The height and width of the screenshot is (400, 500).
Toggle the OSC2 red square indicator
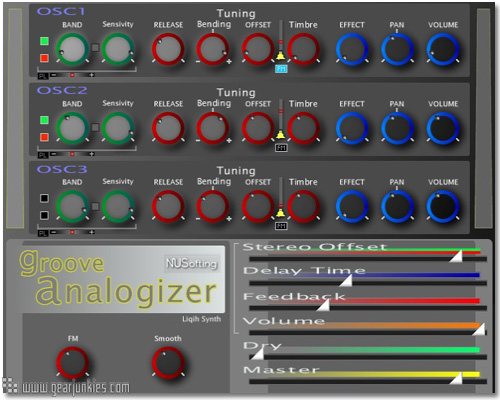[x=44, y=137]
